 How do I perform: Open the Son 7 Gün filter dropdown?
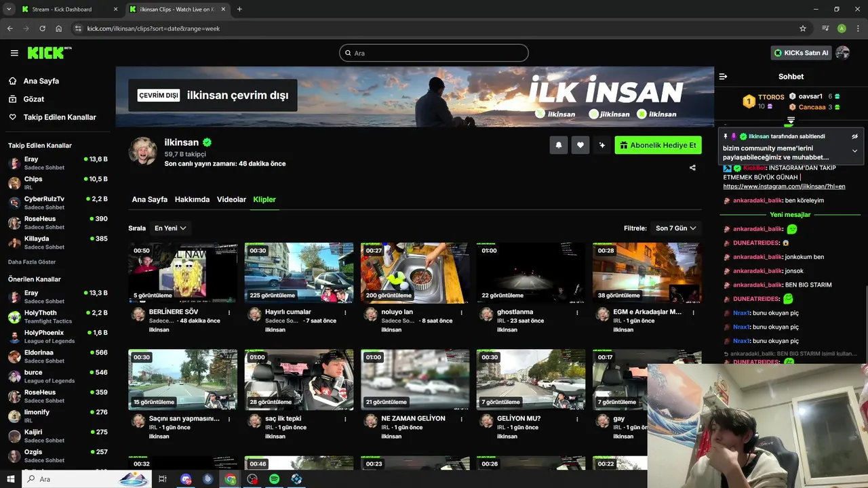tap(675, 228)
